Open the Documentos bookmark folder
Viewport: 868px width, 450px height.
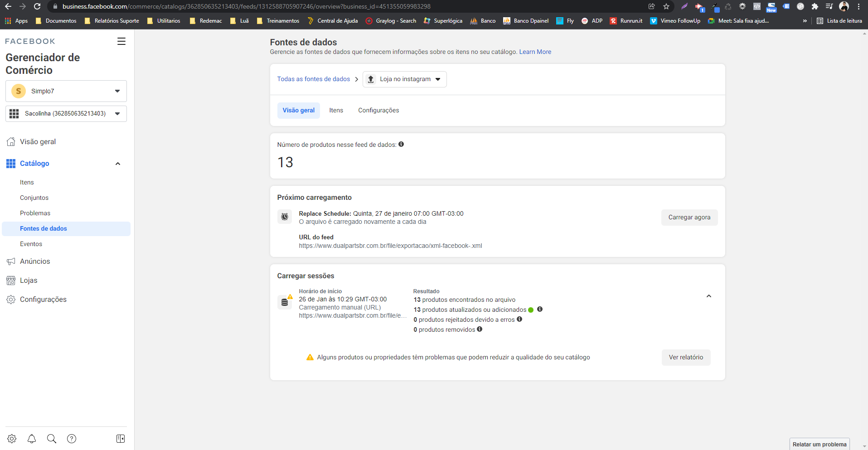[x=56, y=21]
